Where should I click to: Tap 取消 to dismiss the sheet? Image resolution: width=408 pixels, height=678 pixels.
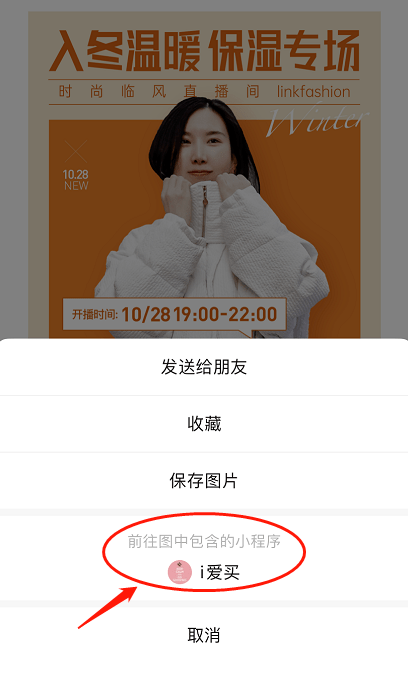tap(204, 635)
